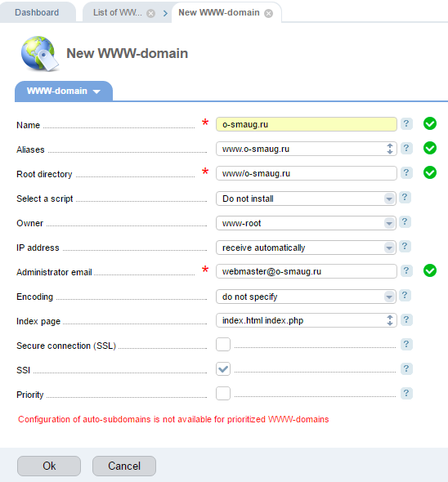This screenshot has height=482, width=448.
Task: Tick the Priority checkbox
Action: point(223,394)
